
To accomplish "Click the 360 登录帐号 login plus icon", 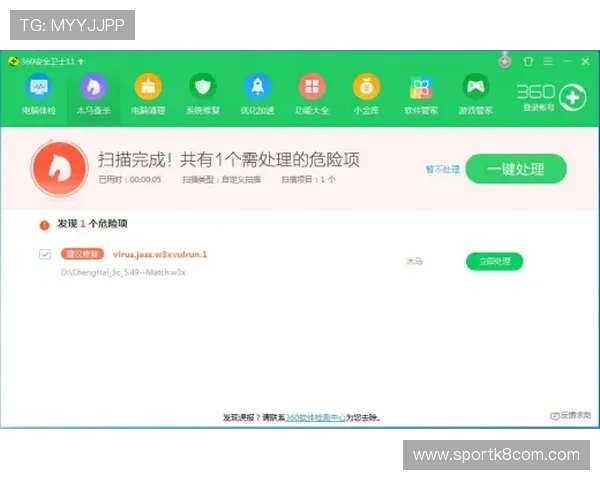I will tap(572, 98).
